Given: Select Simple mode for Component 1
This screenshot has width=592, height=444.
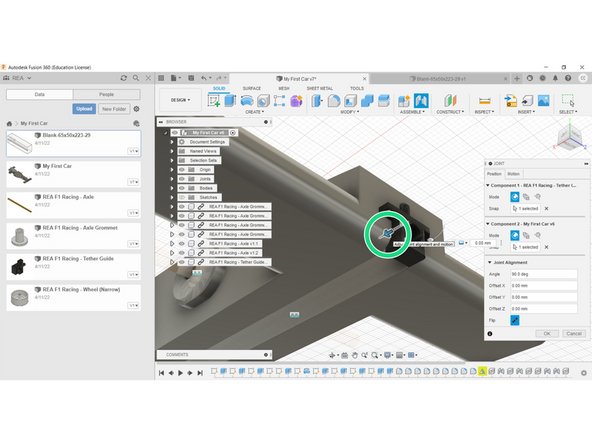Looking at the screenshot, I should pos(515,197).
